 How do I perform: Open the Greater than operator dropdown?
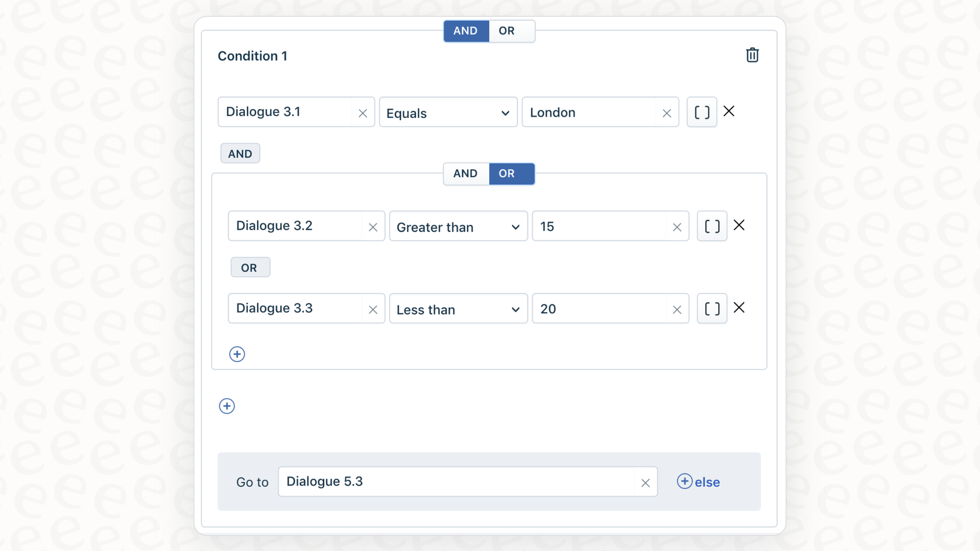coord(458,227)
